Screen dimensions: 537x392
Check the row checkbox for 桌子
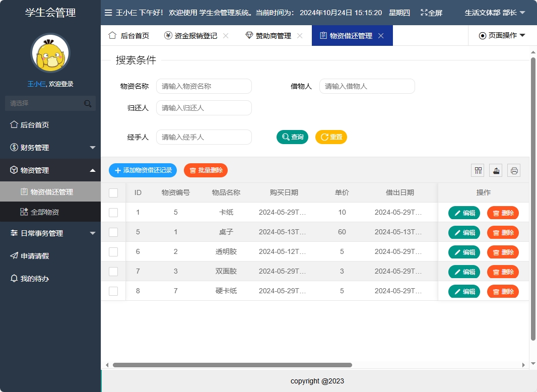point(113,232)
